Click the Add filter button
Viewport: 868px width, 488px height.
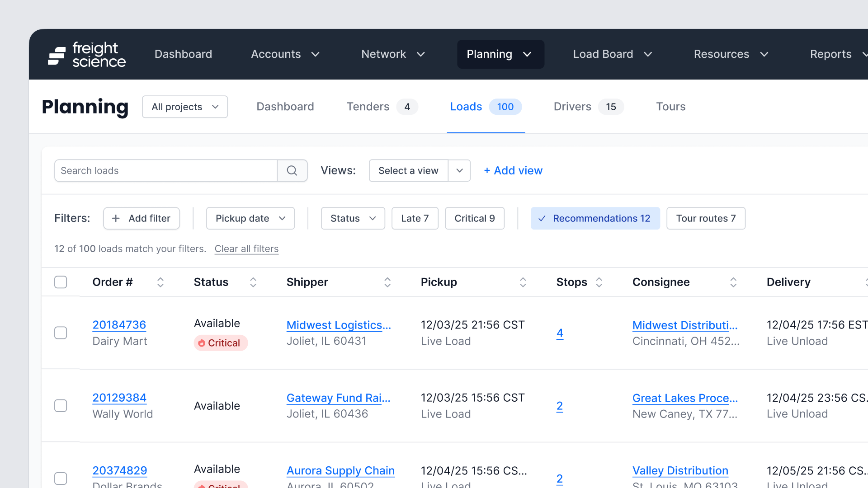click(142, 219)
